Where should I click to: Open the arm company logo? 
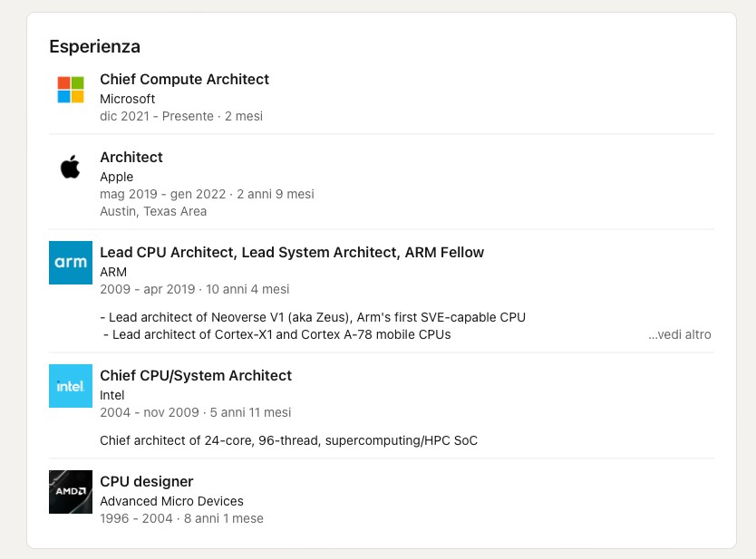[71, 263]
